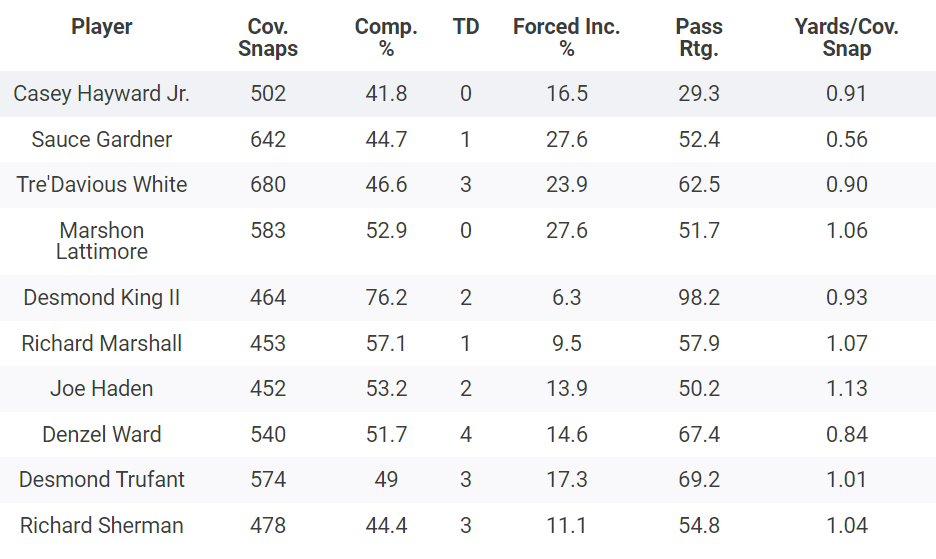Click the Pass Rtg. column header

[699, 37]
